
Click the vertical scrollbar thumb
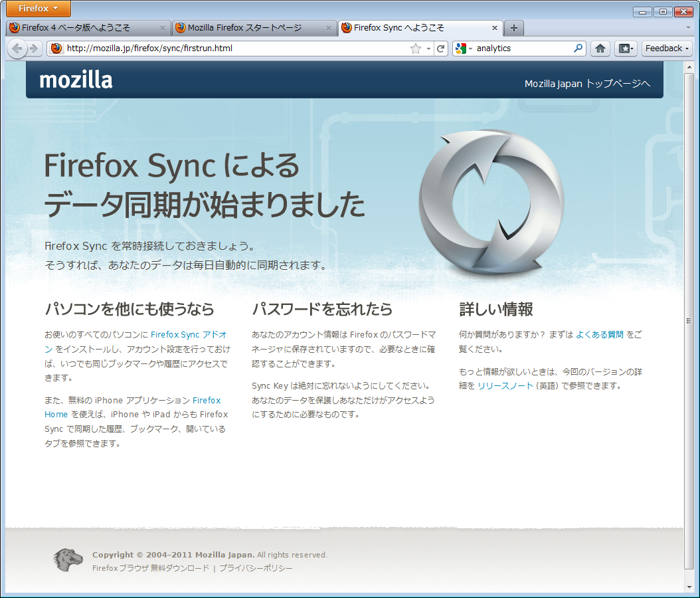click(x=689, y=321)
